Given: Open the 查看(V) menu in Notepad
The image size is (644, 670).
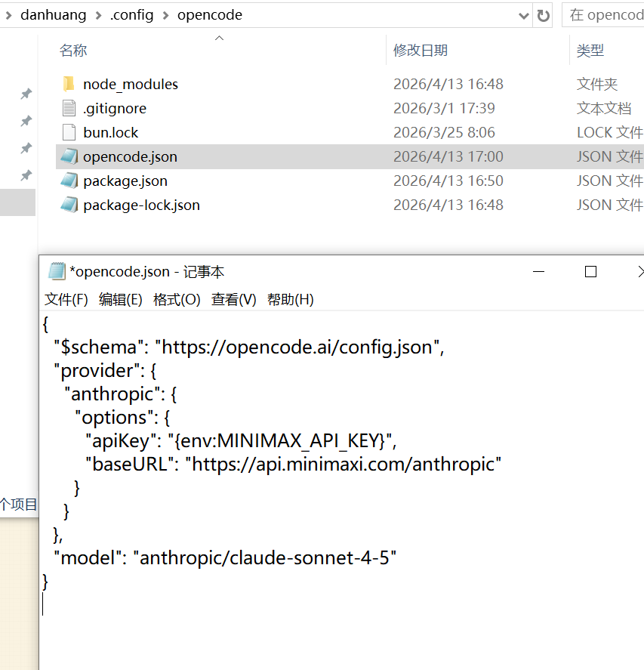Looking at the screenshot, I should click(233, 300).
